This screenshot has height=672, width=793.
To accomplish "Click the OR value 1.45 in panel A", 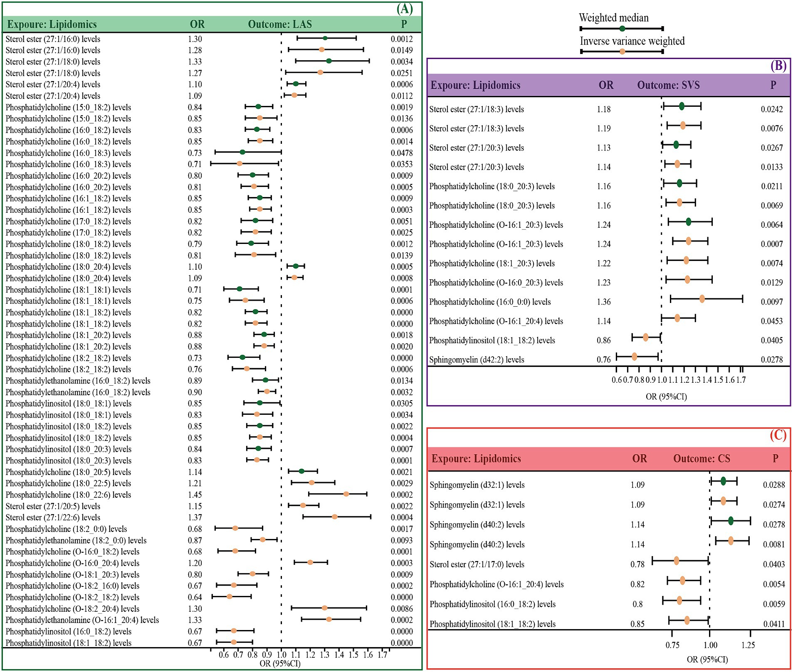I will [195, 495].
